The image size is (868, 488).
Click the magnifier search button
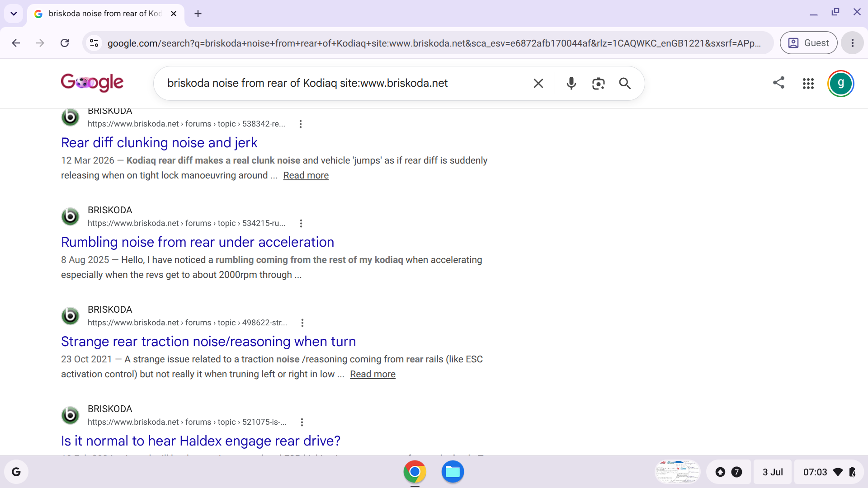coord(625,83)
